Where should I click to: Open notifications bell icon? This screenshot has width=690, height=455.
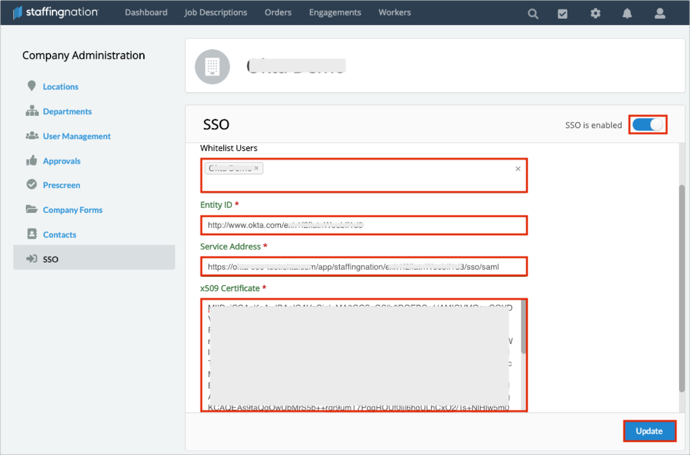pyautogui.click(x=627, y=13)
